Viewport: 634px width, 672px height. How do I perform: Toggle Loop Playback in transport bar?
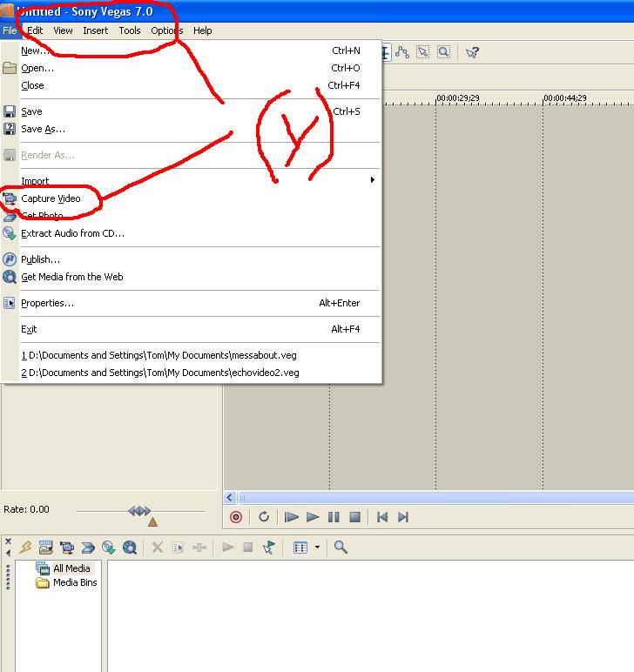pyautogui.click(x=264, y=517)
